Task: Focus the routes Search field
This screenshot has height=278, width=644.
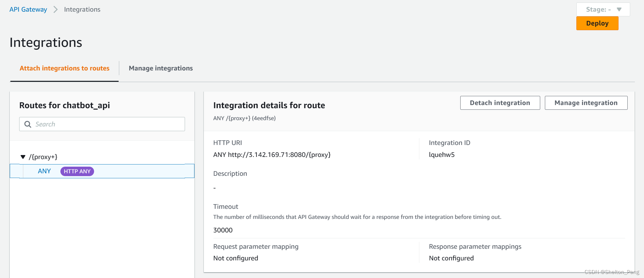Action: point(107,124)
